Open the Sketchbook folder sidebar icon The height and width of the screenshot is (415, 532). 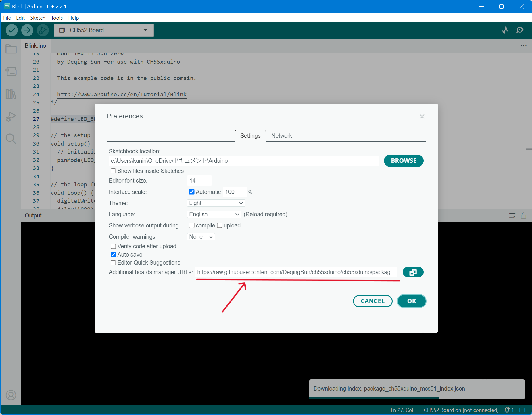point(11,49)
